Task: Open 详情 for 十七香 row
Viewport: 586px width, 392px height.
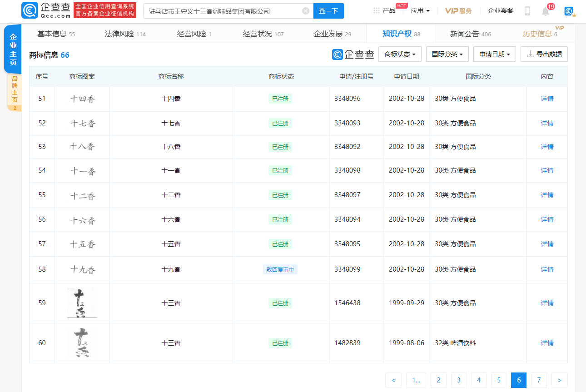Action: pyautogui.click(x=547, y=123)
